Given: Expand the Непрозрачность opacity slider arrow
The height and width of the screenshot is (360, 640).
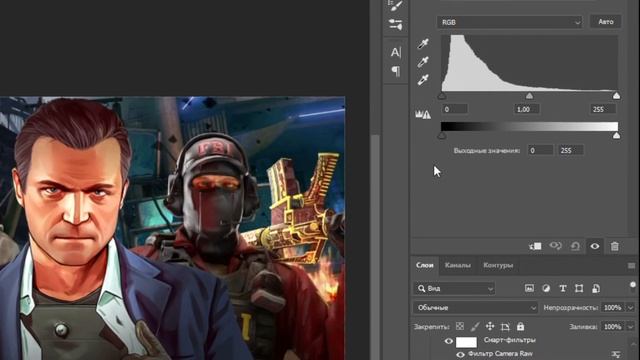Looking at the screenshot, I should [x=631, y=307].
